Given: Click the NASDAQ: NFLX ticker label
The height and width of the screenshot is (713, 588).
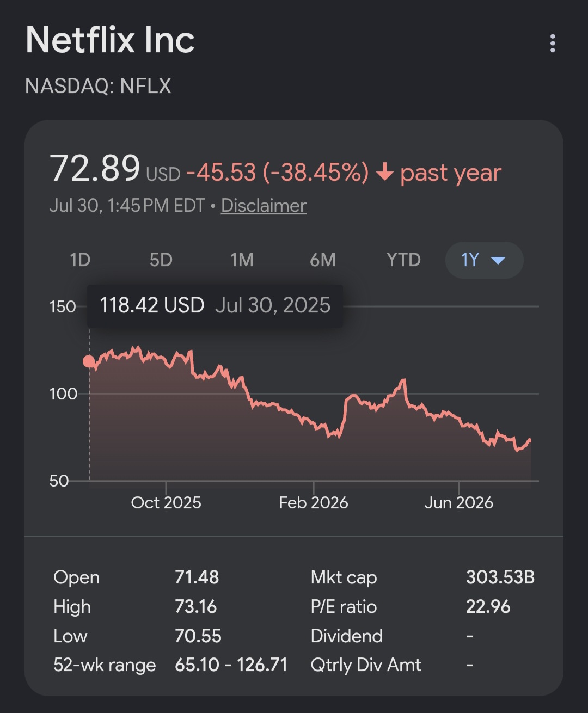Looking at the screenshot, I should [x=99, y=86].
